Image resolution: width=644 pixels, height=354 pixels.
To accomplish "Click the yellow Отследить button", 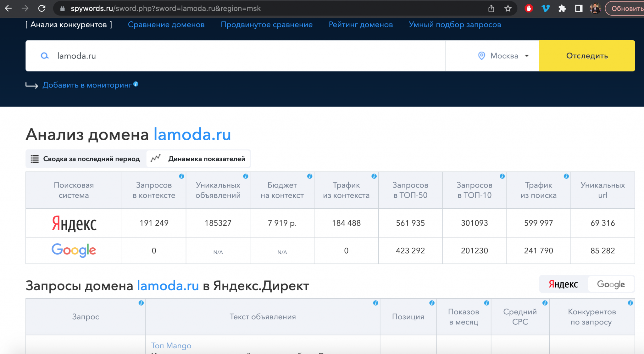I will [x=587, y=56].
